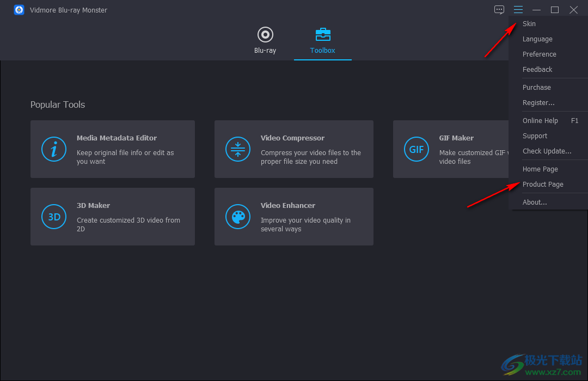
Task: Expand the Language submenu
Action: (x=537, y=39)
